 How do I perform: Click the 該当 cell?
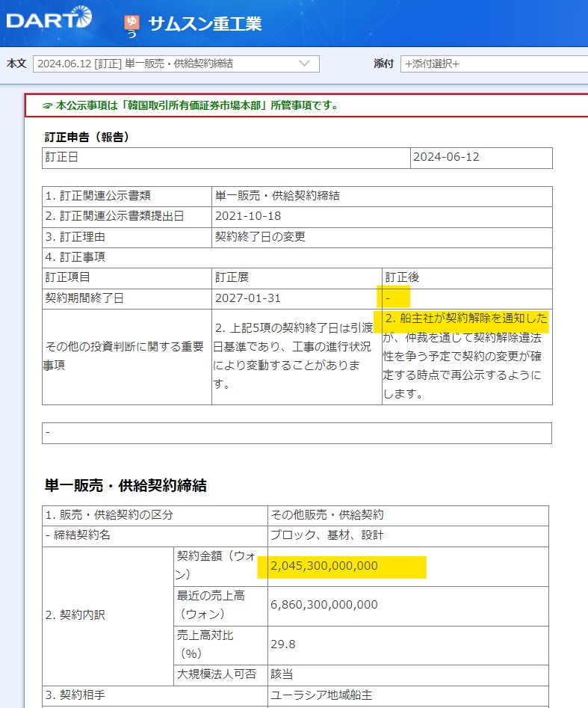click(x=408, y=675)
